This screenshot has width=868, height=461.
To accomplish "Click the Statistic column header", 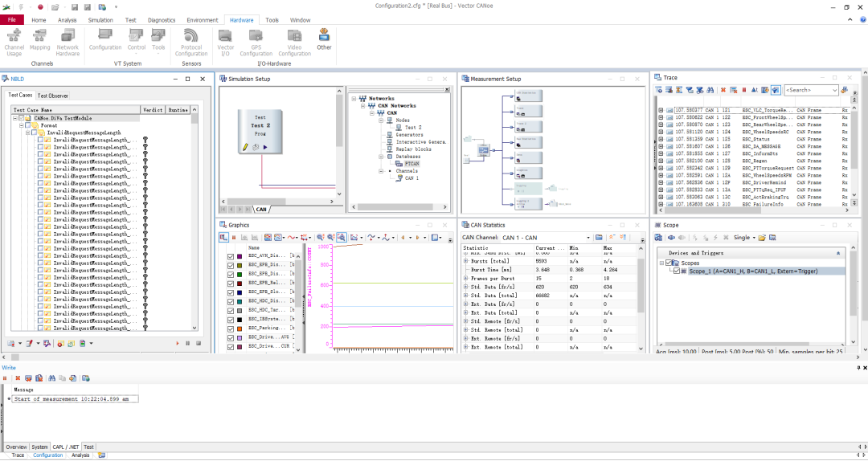I will pos(498,248).
